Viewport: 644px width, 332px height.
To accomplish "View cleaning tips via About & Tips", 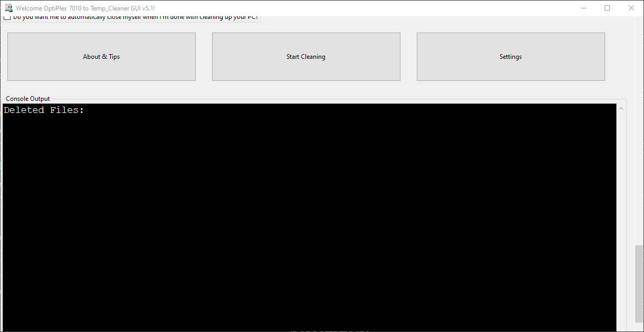I will pyautogui.click(x=101, y=56).
